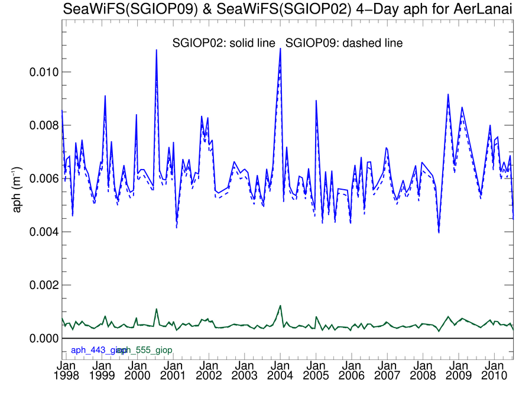
Task: Click the blue peak in mid 2000
Action: click(x=157, y=50)
